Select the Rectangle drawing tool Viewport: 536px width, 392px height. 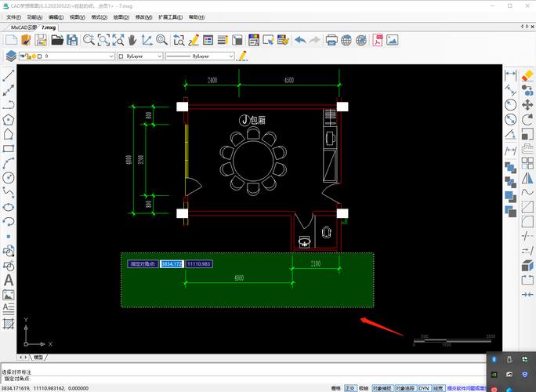[9, 148]
